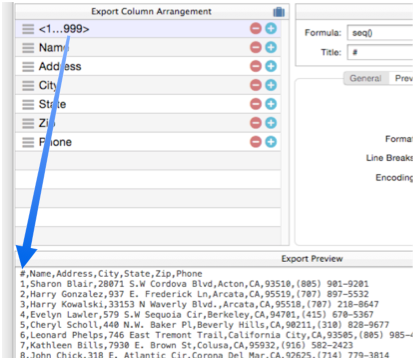The image size is (415, 360).
Task: Grab the reorder handle of Name row
Action: [28, 48]
